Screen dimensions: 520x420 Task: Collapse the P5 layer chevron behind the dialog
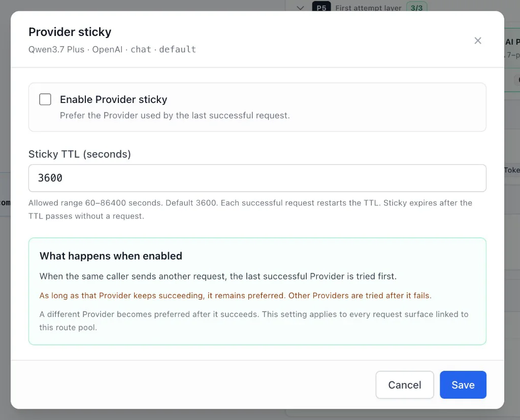coord(300,8)
